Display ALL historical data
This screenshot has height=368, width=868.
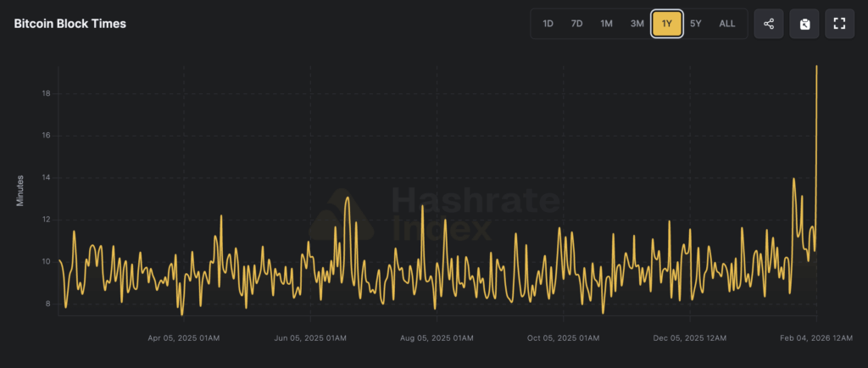pyautogui.click(x=727, y=24)
